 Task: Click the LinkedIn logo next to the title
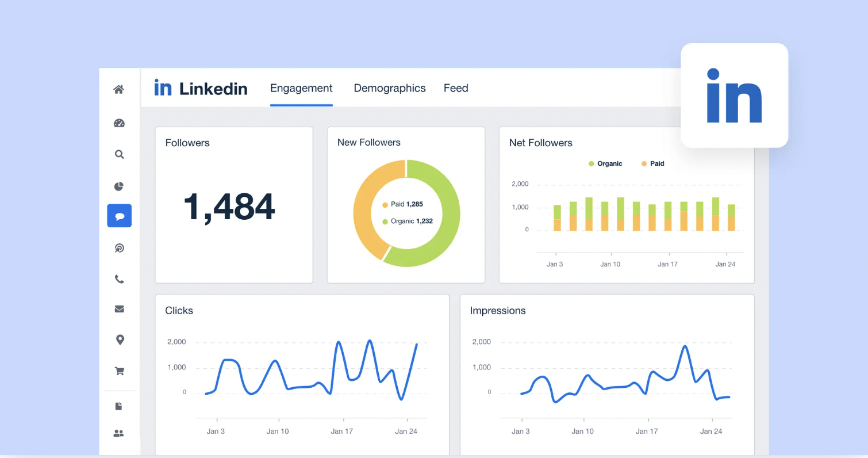point(163,87)
